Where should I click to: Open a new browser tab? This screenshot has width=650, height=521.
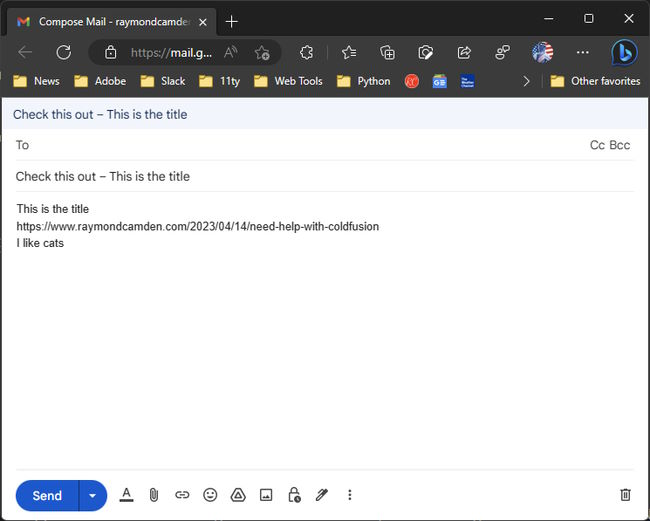232,21
